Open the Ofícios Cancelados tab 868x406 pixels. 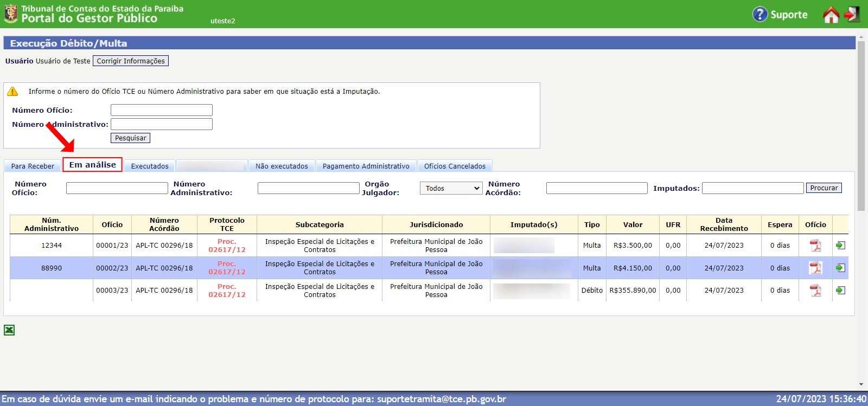pos(455,166)
